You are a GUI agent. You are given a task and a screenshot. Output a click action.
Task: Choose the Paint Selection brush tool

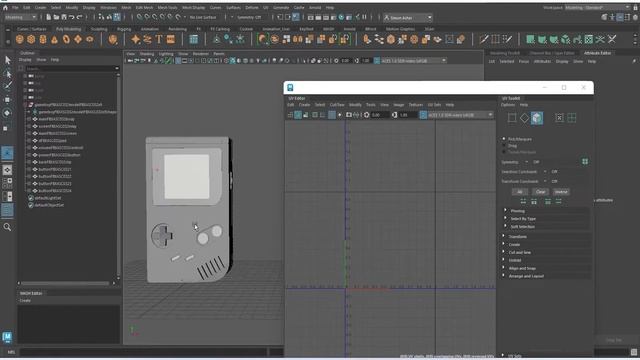coord(7,86)
